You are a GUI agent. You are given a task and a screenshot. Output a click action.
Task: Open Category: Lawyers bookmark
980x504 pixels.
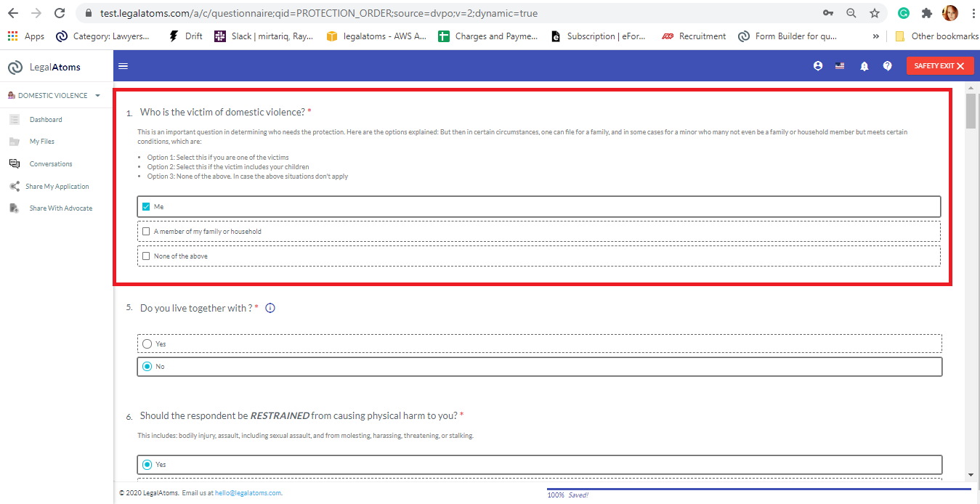[x=103, y=36]
